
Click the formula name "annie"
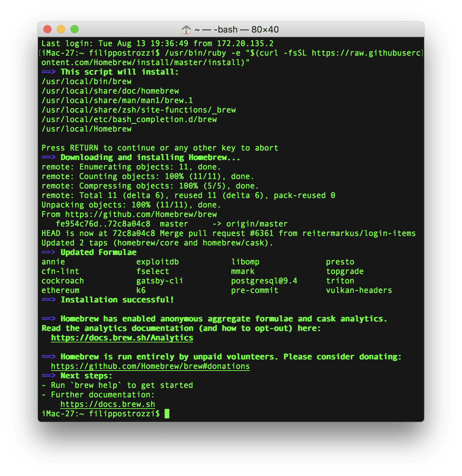click(x=53, y=262)
